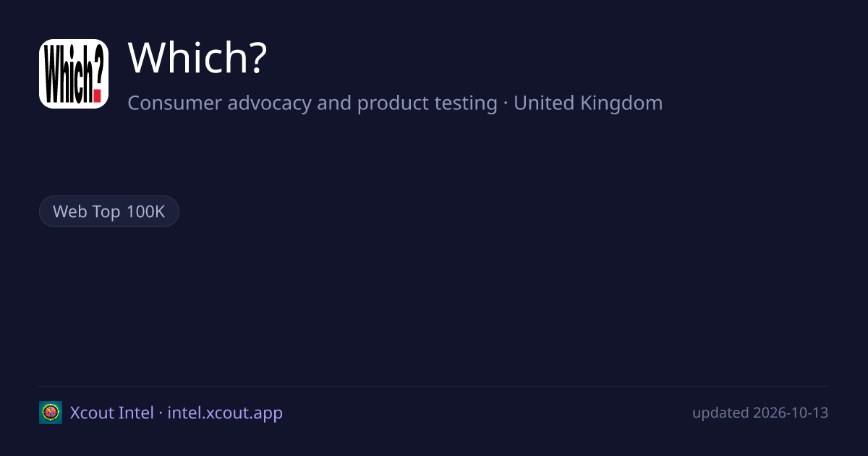The width and height of the screenshot is (868, 456).
Task: Click the Web Top words in the badge
Action: coord(88,212)
